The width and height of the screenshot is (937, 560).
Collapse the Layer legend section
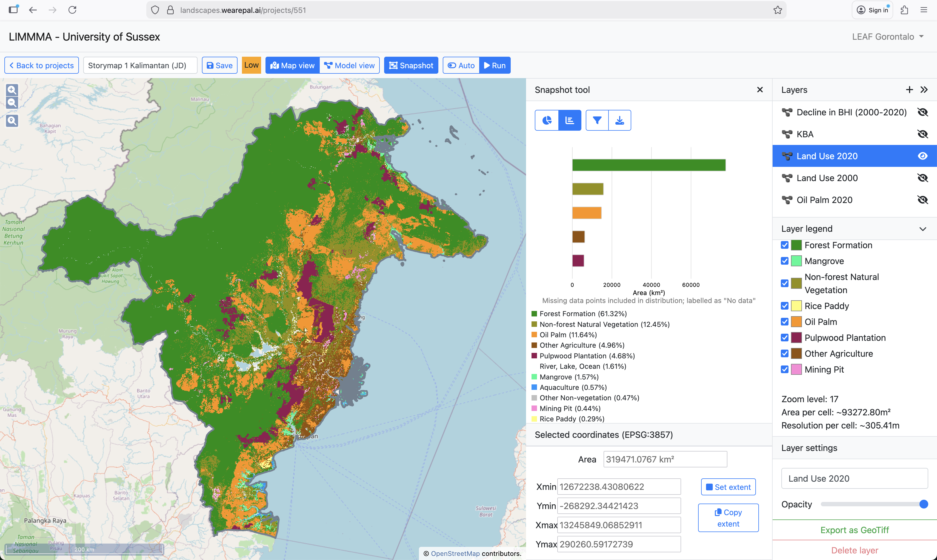tap(923, 229)
